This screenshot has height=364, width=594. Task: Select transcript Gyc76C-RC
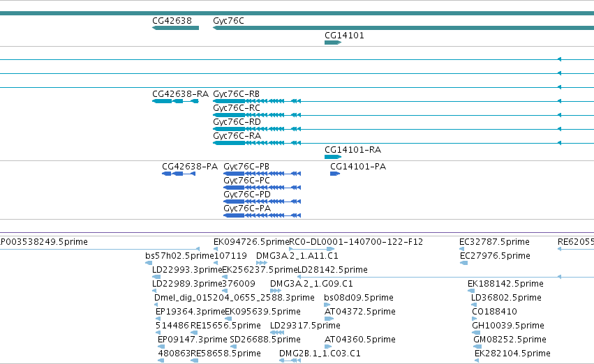403,115
